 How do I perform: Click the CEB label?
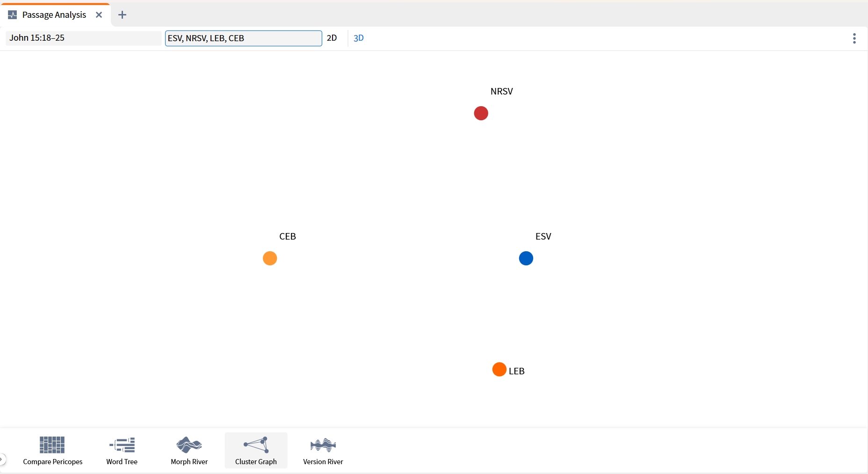point(288,236)
